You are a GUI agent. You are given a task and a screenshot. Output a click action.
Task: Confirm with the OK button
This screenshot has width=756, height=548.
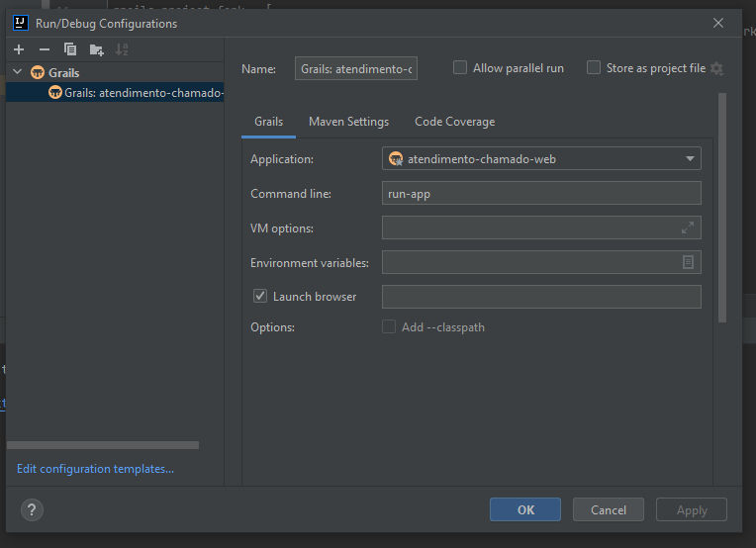point(525,509)
